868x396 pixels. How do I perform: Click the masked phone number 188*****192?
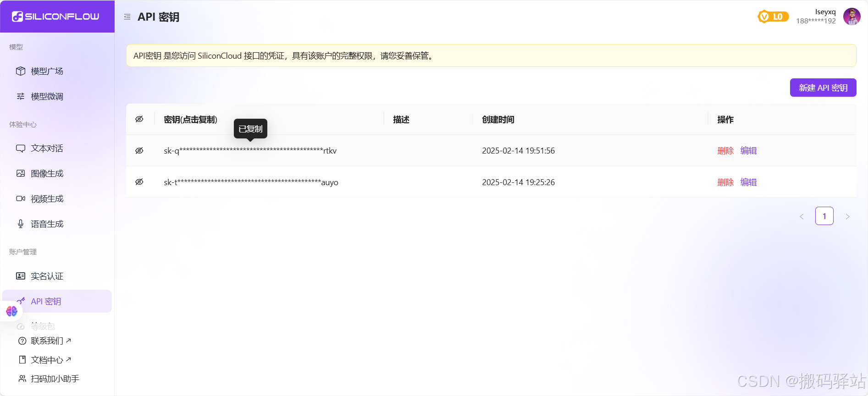[816, 21]
